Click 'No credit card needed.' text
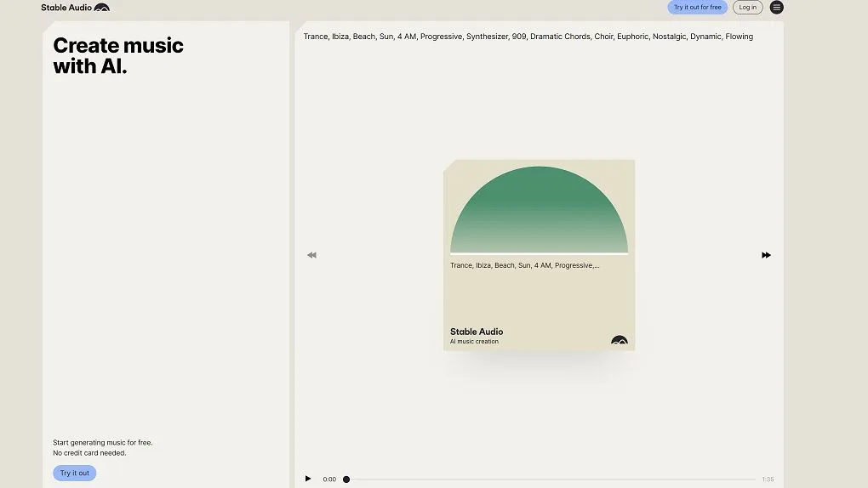Image resolution: width=868 pixels, height=488 pixels. click(x=89, y=453)
